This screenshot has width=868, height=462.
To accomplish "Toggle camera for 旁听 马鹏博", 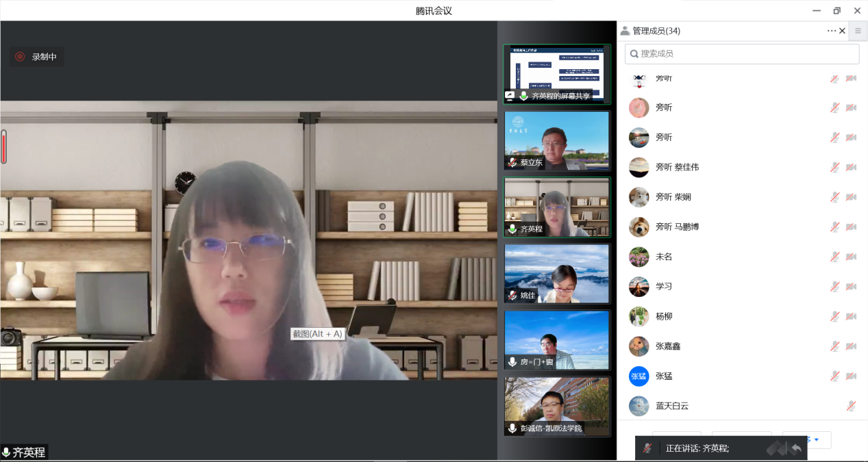I will [851, 227].
